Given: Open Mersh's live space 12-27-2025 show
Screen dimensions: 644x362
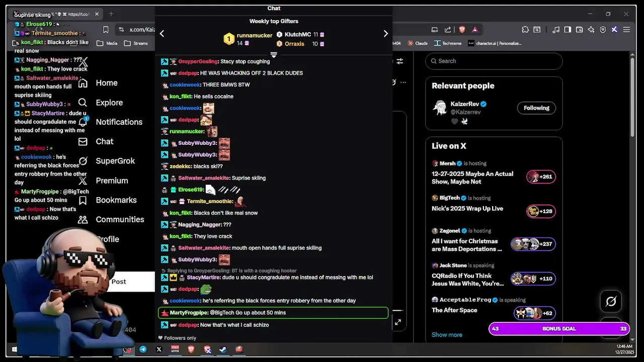Looking at the screenshot, I should click(x=472, y=178).
